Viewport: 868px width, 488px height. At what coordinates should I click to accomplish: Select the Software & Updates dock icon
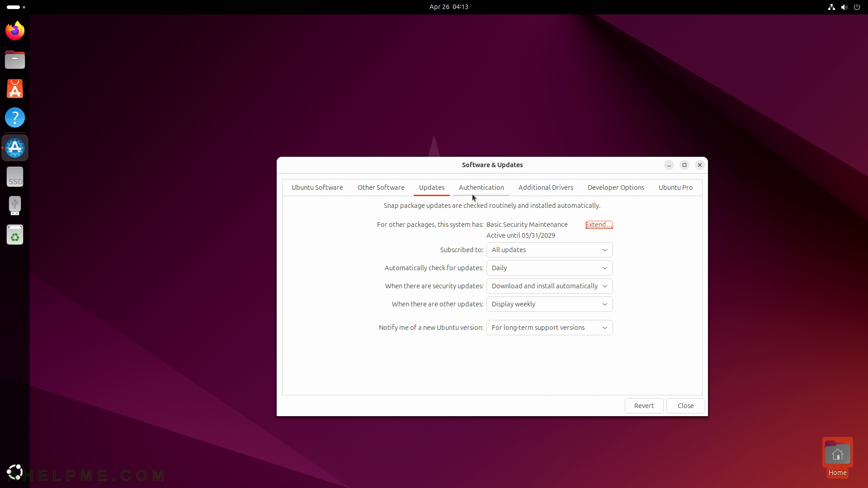point(15,148)
